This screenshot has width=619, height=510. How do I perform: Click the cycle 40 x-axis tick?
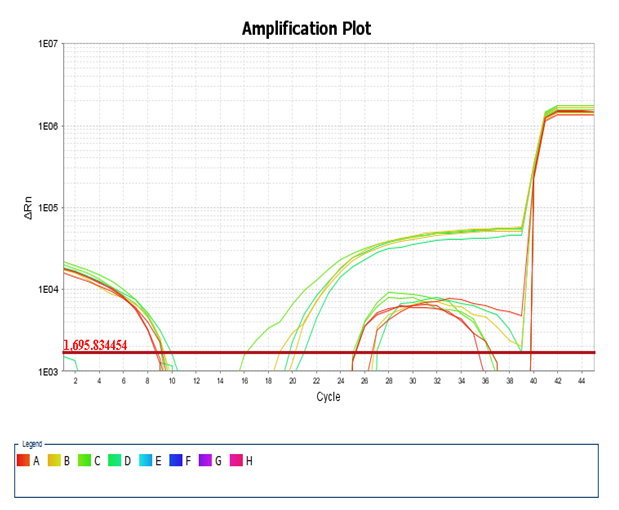click(534, 381)
